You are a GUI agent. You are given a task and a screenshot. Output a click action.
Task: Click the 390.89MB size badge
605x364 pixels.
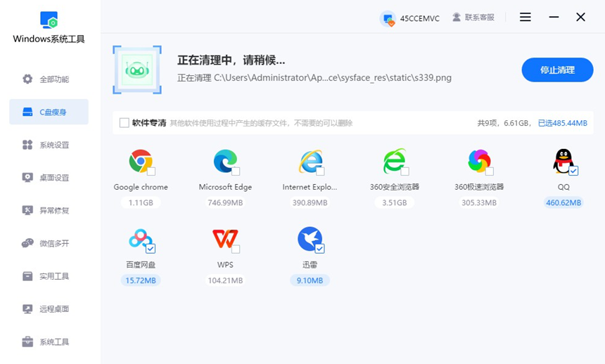(x=310, y=202)
